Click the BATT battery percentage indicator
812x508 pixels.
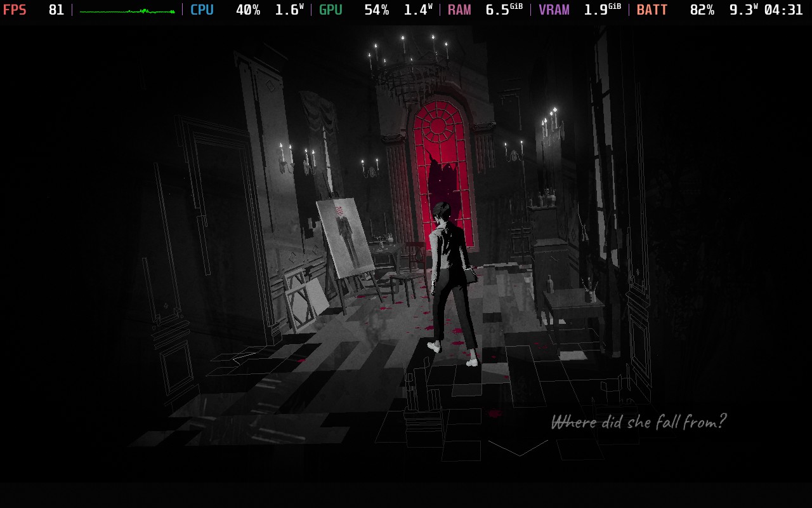(675, 10)
